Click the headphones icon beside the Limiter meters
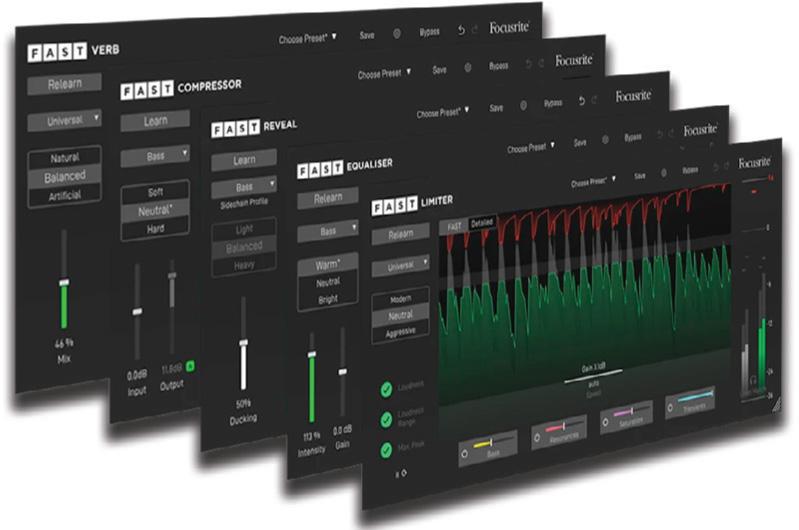799x530 pixels. click(753, 380)
